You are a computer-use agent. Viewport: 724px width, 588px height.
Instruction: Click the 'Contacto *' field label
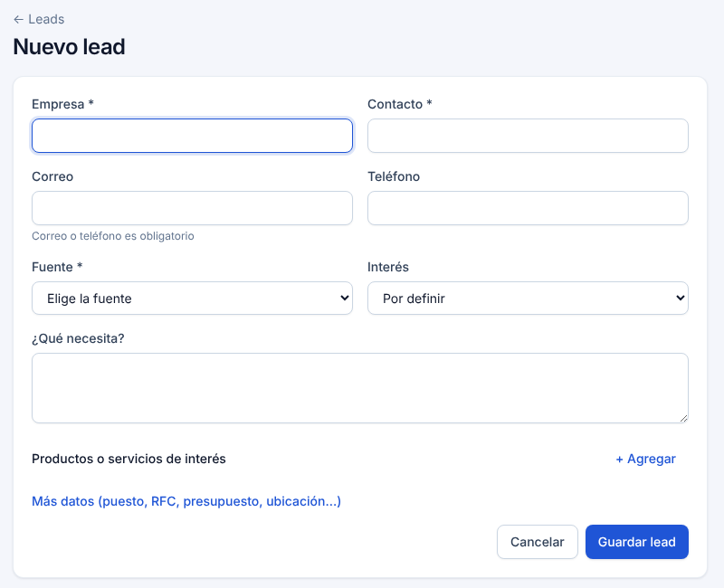pos(400,104)
